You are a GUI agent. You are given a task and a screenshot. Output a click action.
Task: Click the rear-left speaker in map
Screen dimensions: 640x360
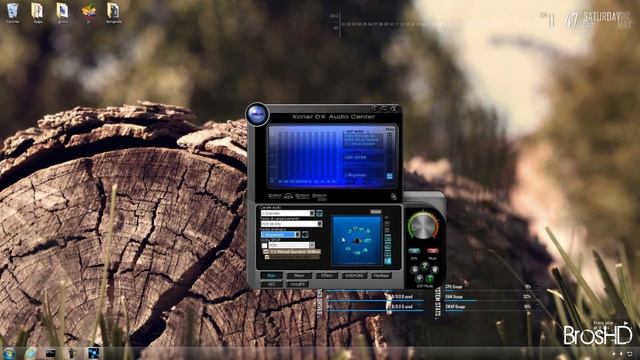pyautogui.click(x=348, y=249)
